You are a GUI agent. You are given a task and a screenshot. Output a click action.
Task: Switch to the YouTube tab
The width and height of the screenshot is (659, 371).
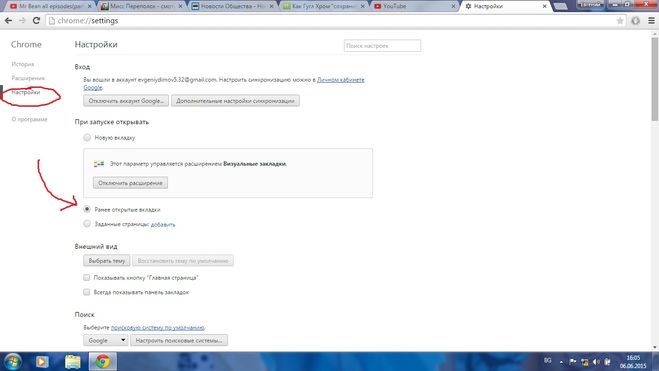coord(414,6)
